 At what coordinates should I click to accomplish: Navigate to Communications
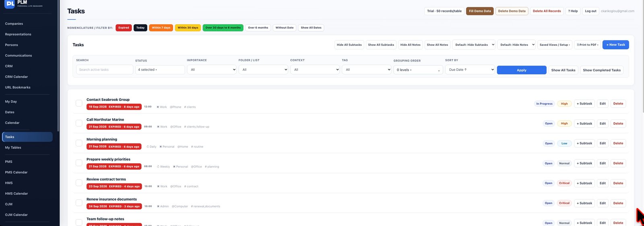click(x=19, y=55)
